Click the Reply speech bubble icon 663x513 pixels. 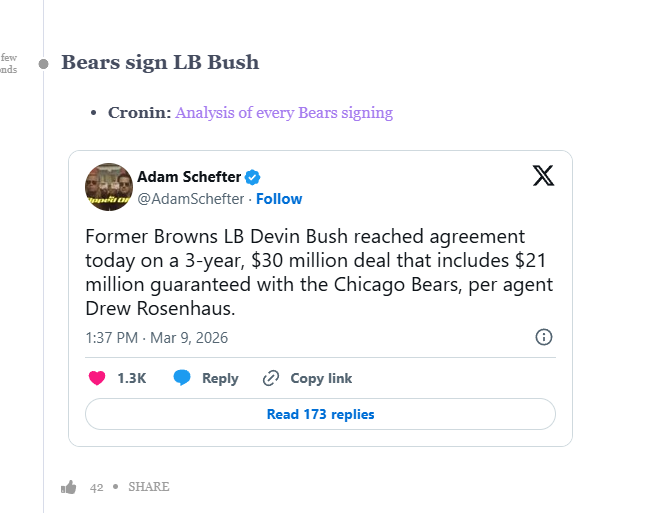pyautogui.click(x=182, y=378)
